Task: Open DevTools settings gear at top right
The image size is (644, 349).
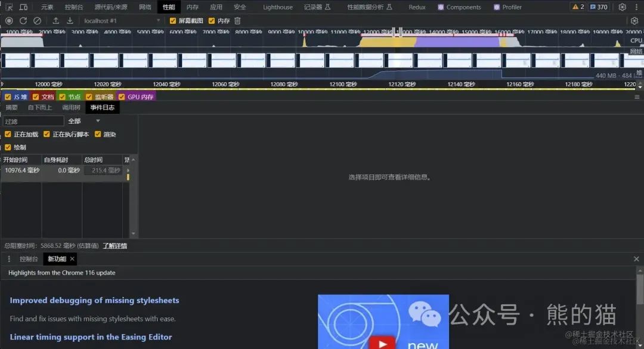Action: [622, 7]
